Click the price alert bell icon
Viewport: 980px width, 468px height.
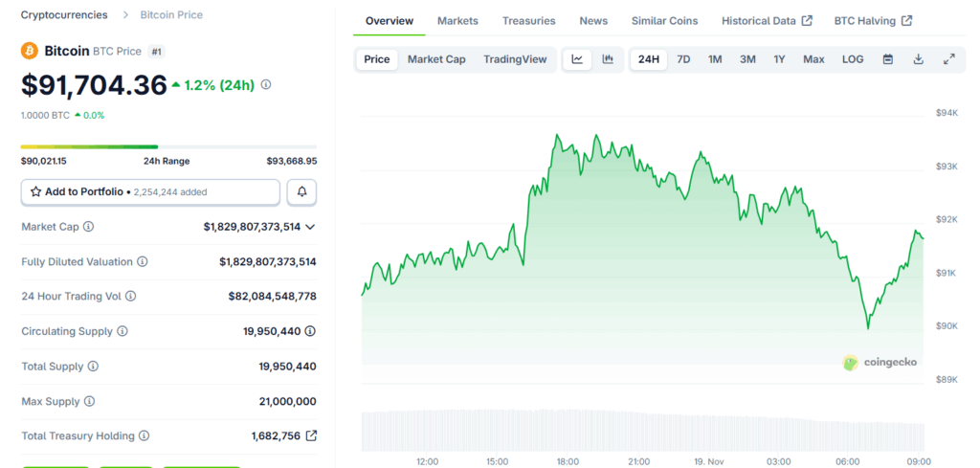301,191
